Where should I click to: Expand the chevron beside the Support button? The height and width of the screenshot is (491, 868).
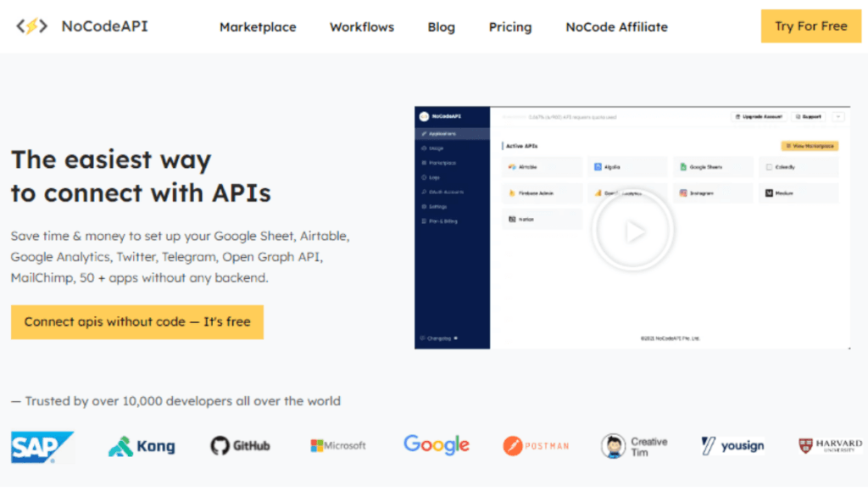[x=838, y=117]
